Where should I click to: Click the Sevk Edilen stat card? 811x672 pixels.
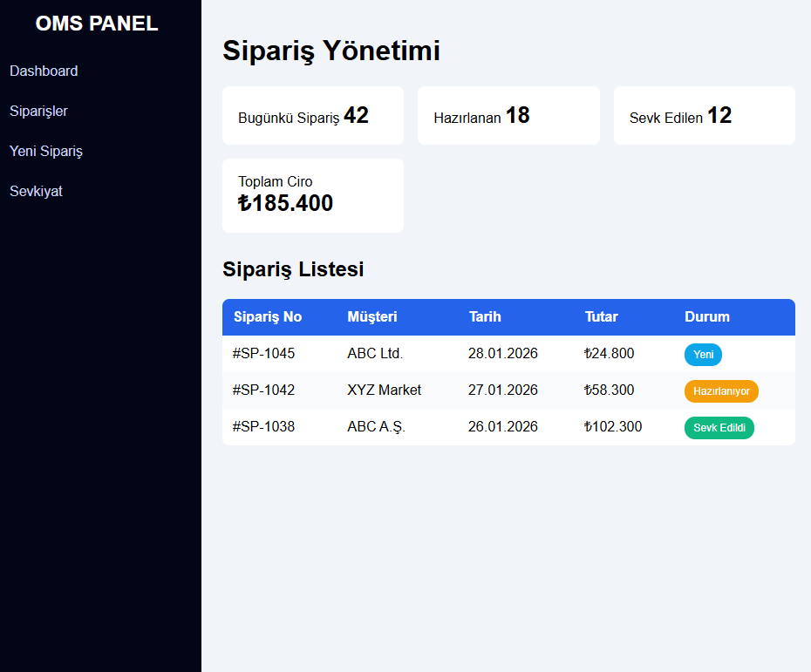click(x=704, y=115)
